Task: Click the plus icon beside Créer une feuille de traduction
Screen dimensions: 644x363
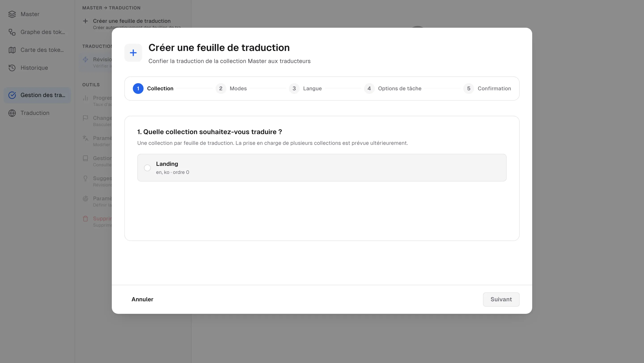Action: [85, 21]
